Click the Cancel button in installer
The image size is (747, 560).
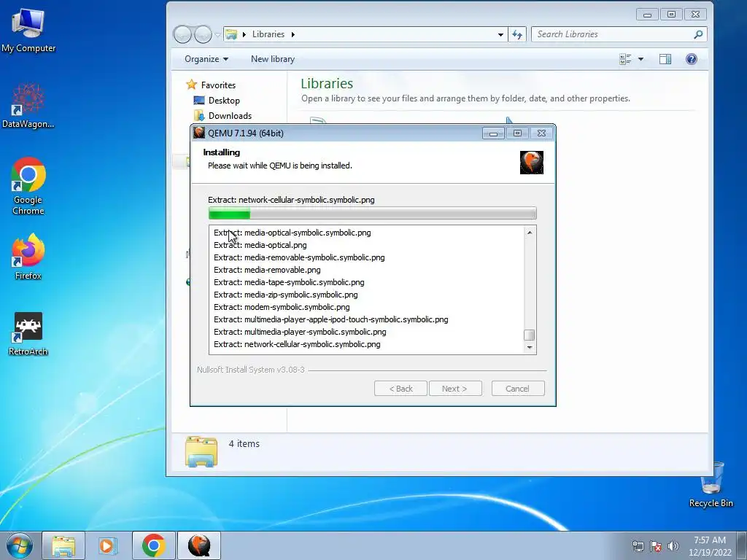(518, 389)
